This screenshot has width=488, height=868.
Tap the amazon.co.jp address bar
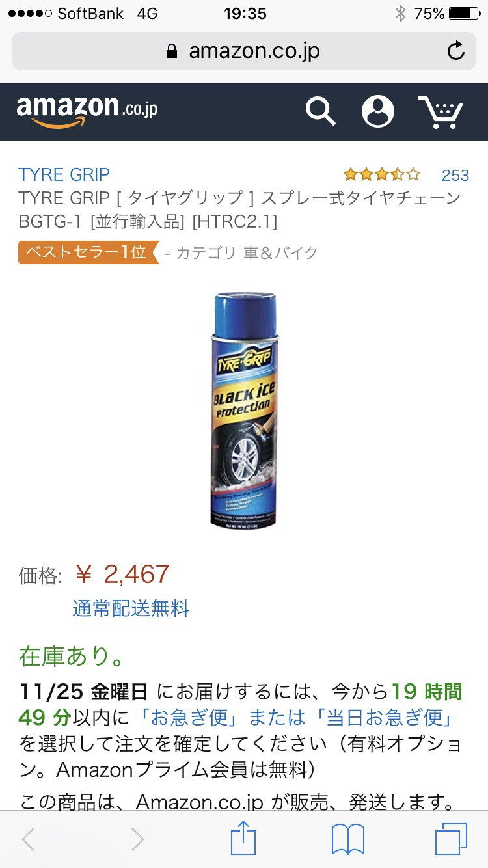tap(243, 51)
